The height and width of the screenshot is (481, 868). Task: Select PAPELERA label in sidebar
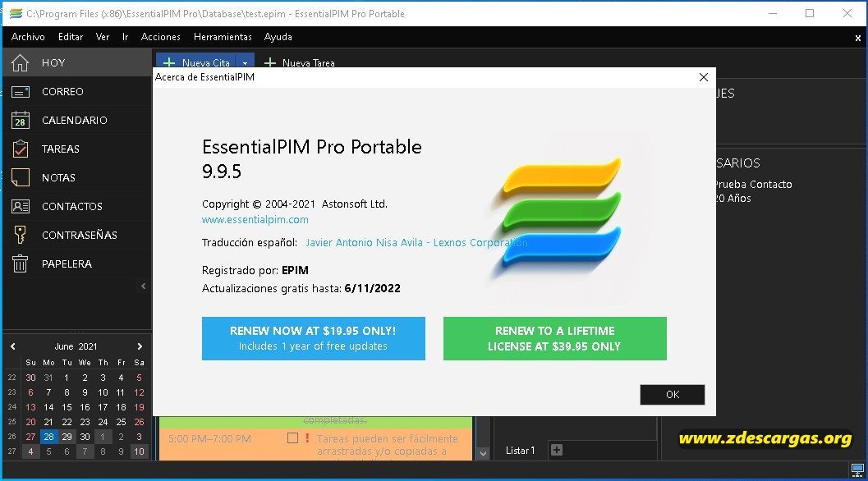click(x=67, y=264)
